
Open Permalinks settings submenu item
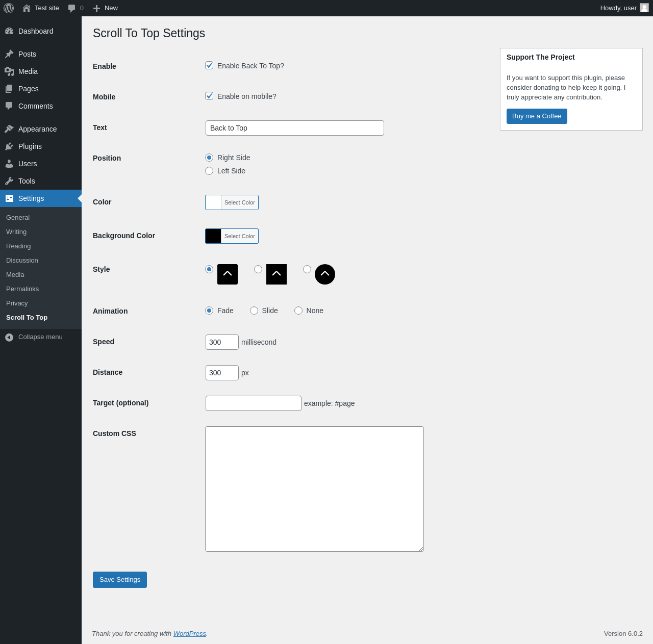tap(22, 289)
